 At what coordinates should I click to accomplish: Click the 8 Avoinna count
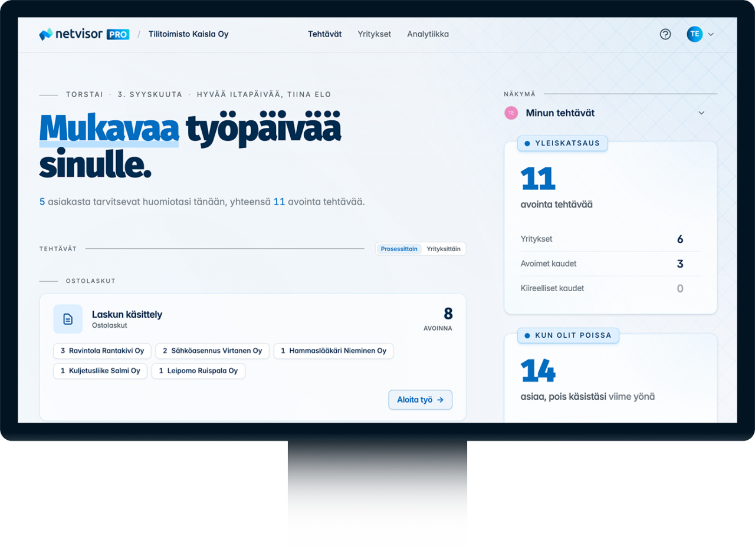point(438,318)
